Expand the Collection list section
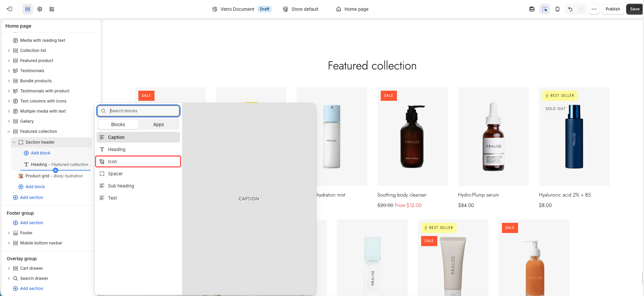The image size is (644, 296). point(9,51)
